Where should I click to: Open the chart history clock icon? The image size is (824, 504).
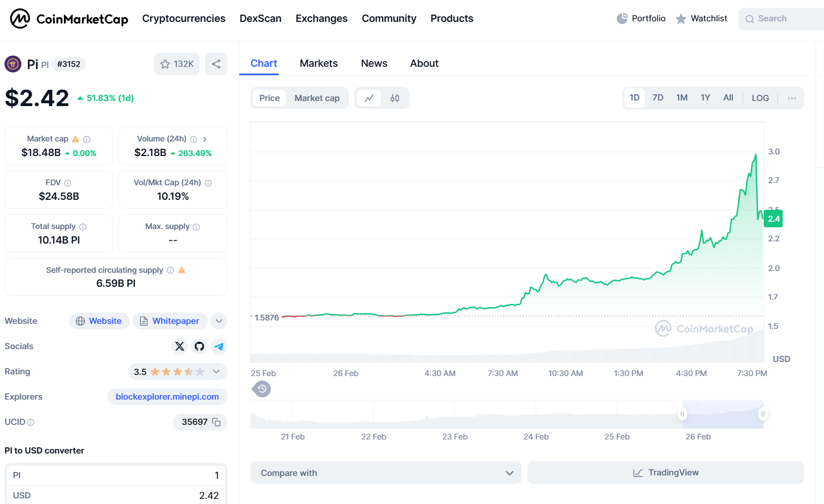(x=262, y=388)
